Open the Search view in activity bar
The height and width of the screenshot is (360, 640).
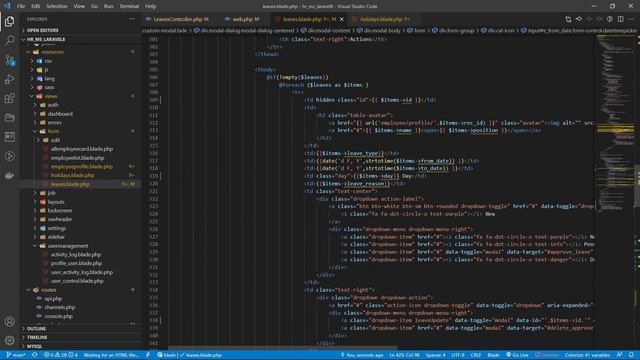point(9,40)
